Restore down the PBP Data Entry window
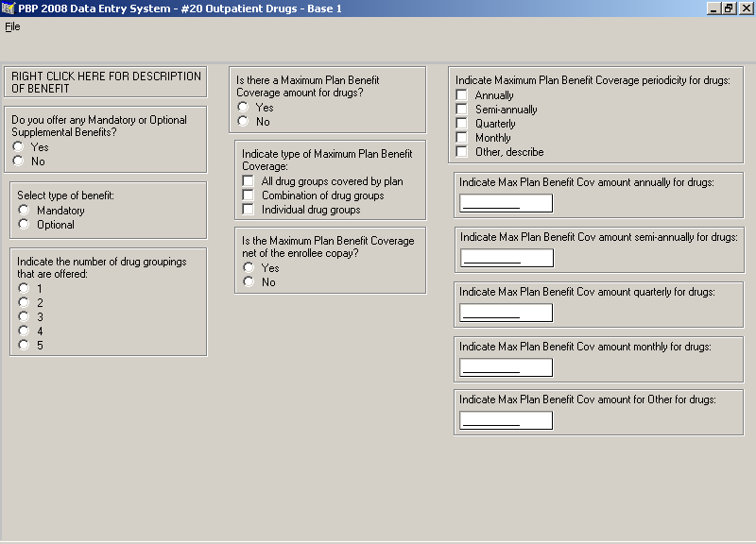Screen dimensions: 756x544 coord(728,8)
